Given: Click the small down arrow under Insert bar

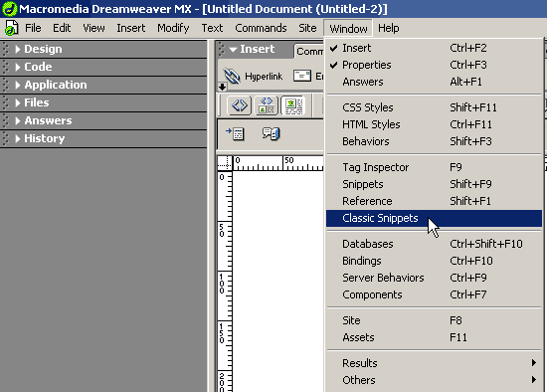Looking at the screenshot, I should [x=222, y=87].
